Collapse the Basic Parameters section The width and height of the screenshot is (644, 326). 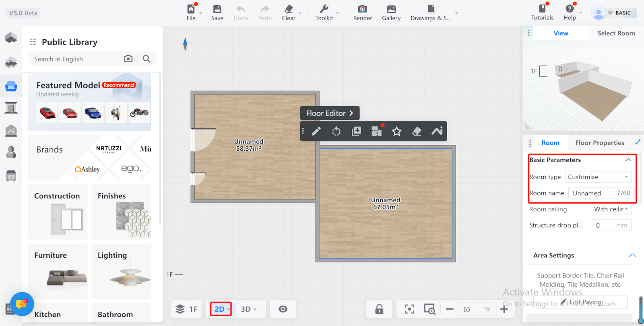(x=628, y=160)
